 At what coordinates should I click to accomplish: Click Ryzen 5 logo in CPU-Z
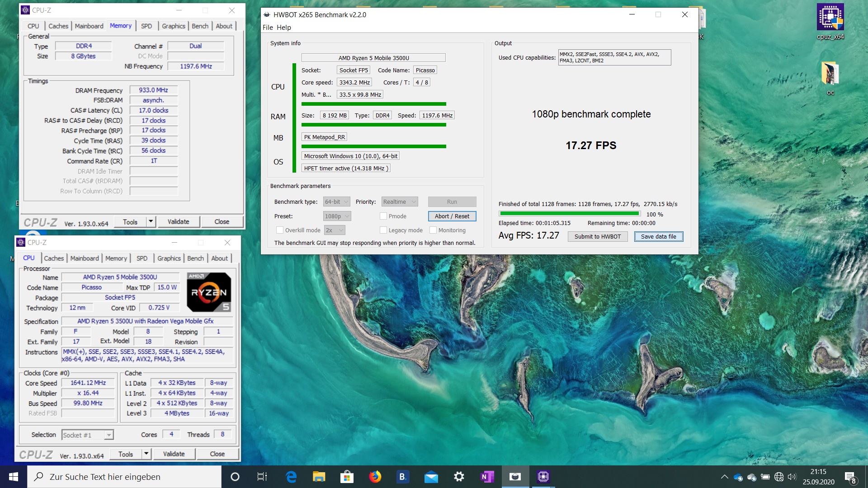[209, 292]
